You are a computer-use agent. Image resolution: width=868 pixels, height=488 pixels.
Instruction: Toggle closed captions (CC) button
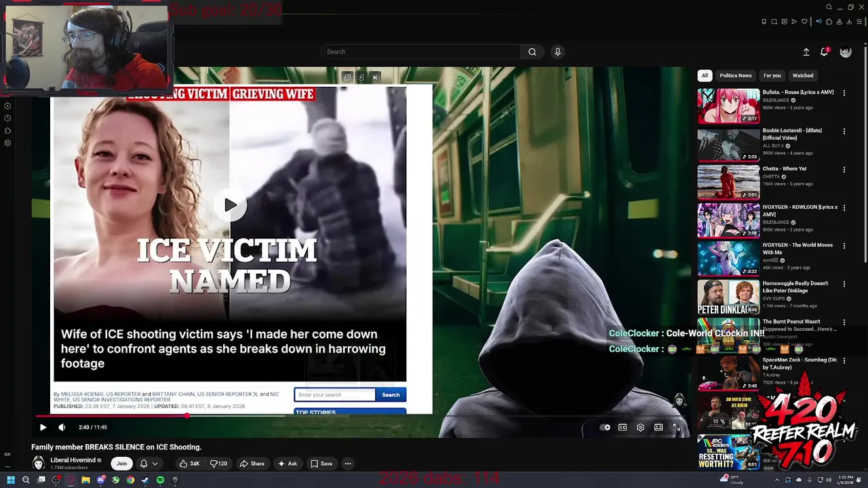623,427
